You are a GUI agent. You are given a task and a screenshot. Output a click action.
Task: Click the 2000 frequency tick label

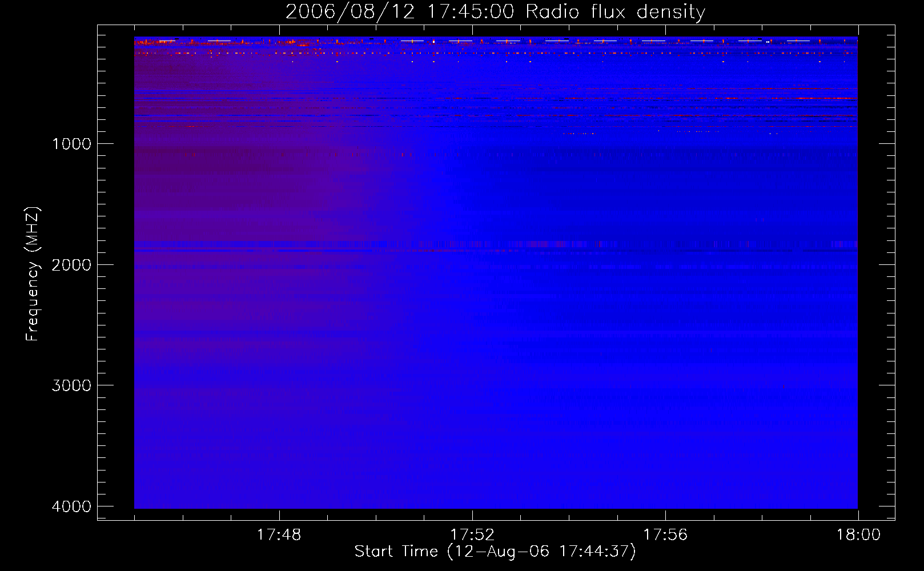tap(72, 265)
